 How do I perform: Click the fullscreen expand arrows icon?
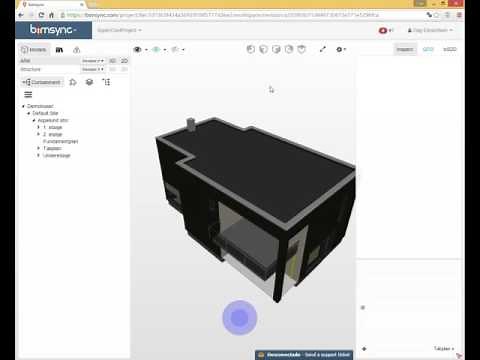(x=322, y=49)
